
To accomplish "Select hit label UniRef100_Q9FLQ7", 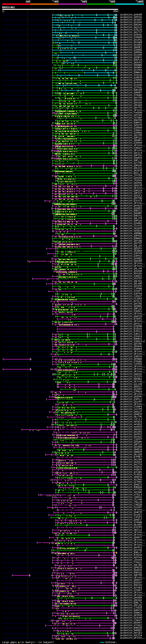I will pos(131,309).
